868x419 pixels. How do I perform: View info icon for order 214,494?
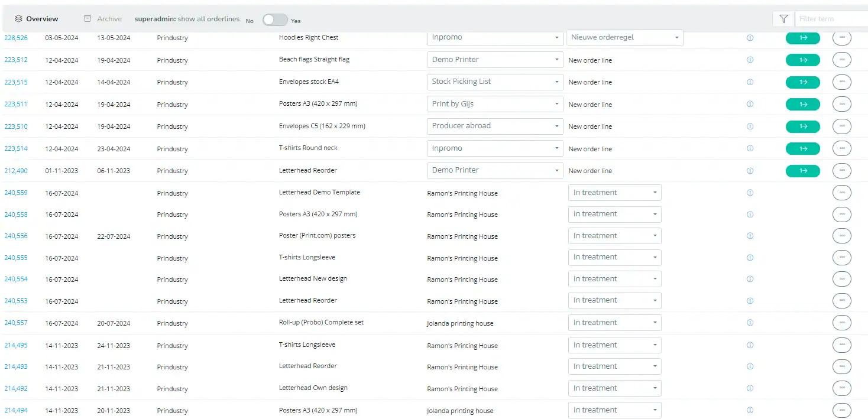(x=750, y=410)
